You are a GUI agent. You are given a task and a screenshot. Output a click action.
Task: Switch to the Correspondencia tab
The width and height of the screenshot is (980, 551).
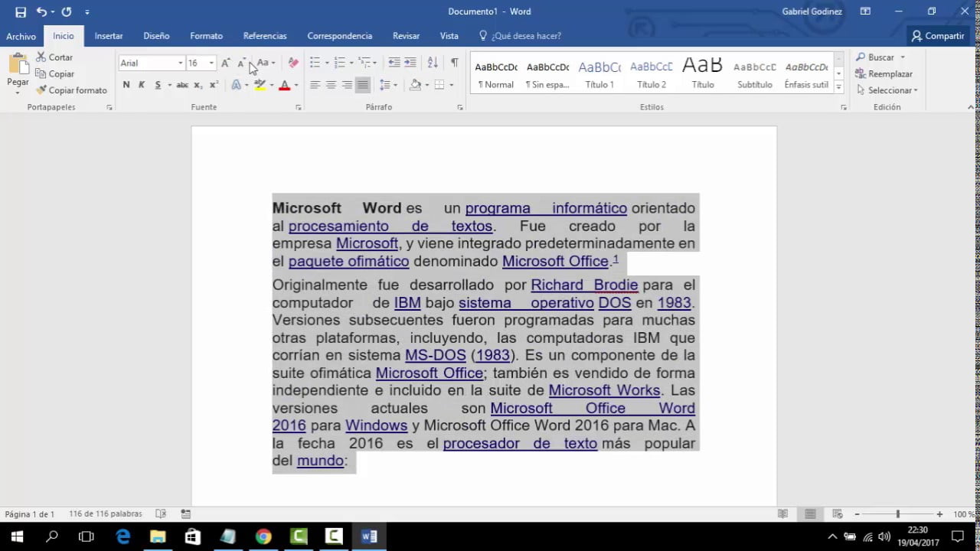(x=340, y=36)
